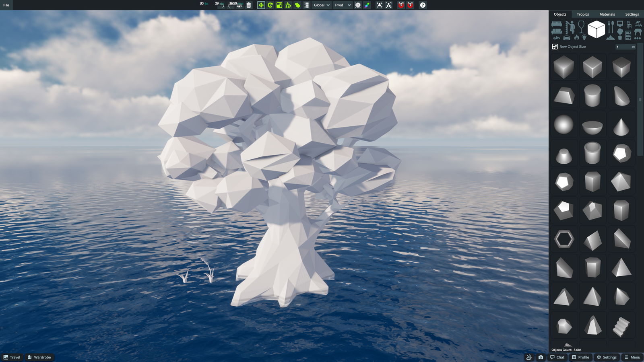Open the help question mark icon
The height and width of the screenshot is (362, 644).
pyautogui.click(x=423, y=5)
